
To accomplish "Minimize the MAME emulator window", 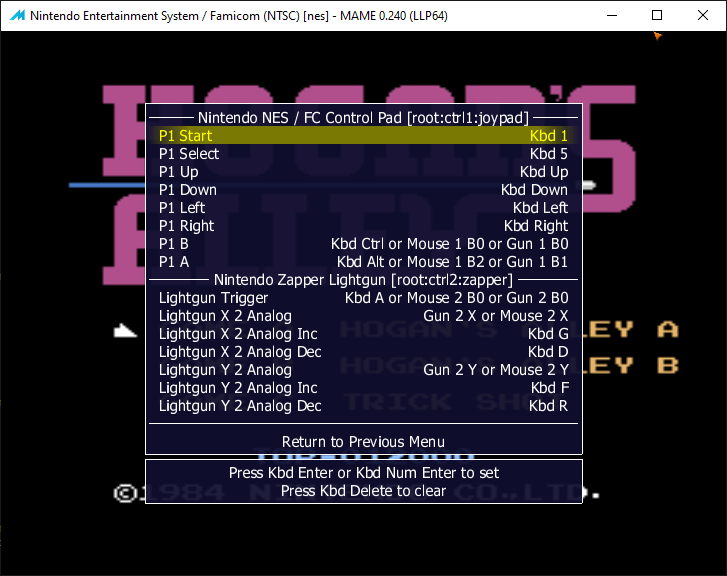I will click(611, 15).
